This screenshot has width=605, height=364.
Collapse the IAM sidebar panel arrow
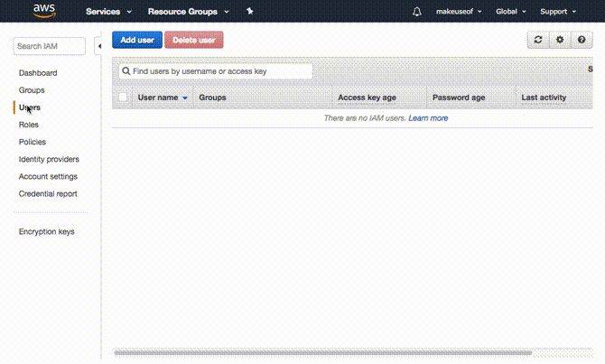(x=98, y=47)
